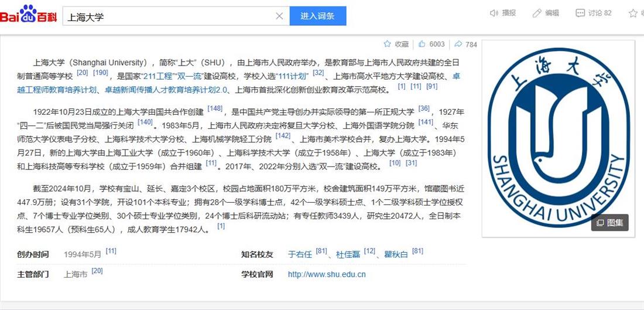Open the 双一流 link in the first paragraph
Image resolution: width=644 pixels, height=310 pixels.
pos(190,76)
